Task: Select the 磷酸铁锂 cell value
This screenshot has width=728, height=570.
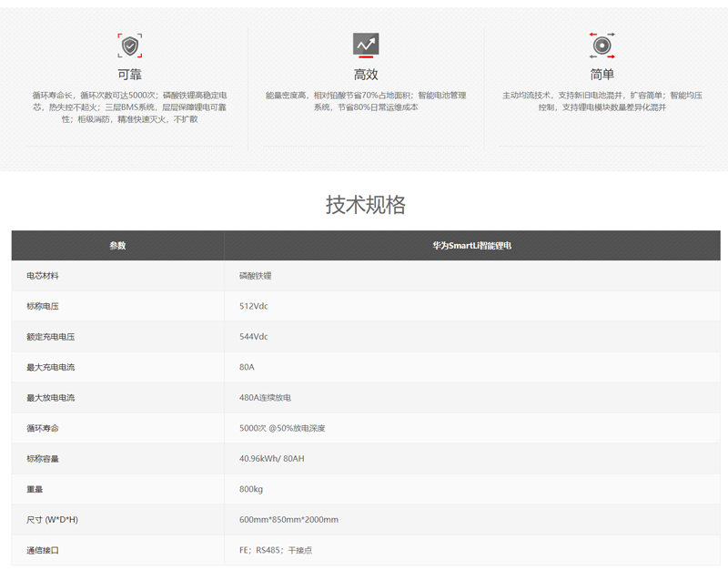Action: tap(256, 276)
